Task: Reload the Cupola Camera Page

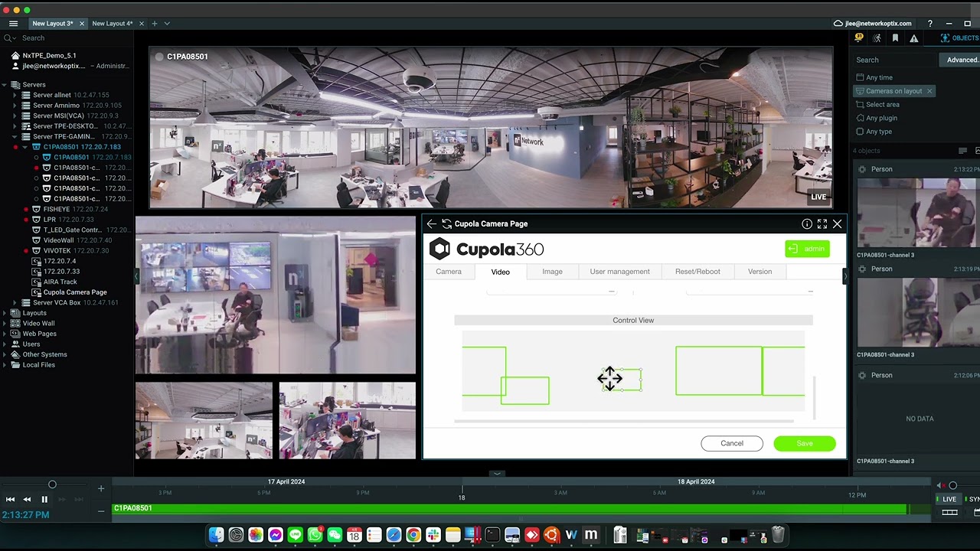Action: (x=446, y=224)
